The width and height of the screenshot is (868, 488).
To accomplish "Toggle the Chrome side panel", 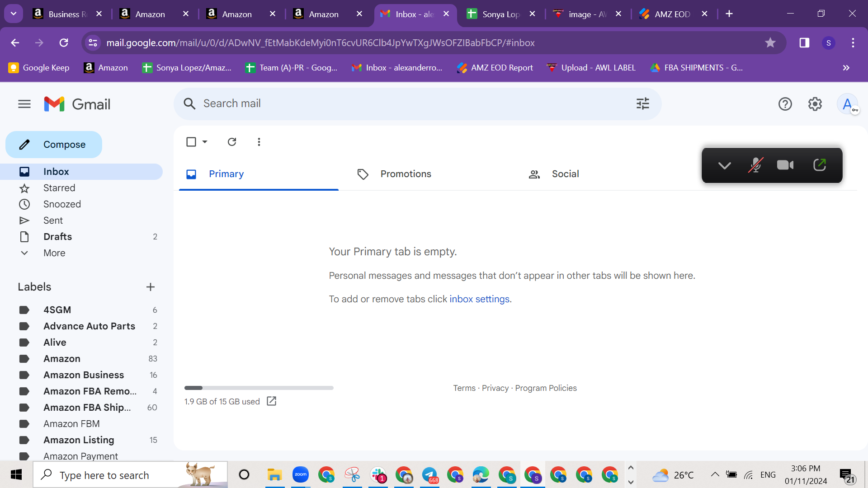I will [804, 42].
